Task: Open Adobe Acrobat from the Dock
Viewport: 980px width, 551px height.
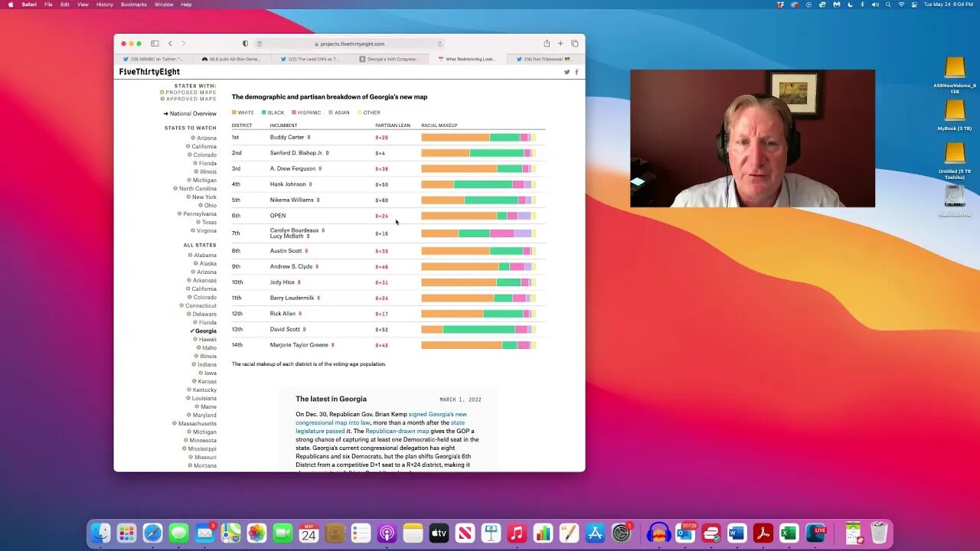Action: coord(763,533)
